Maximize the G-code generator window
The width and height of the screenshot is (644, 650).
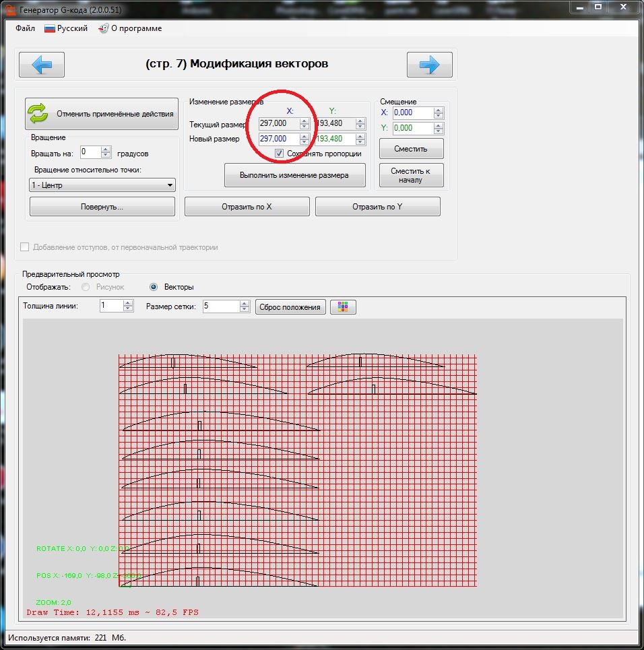click(598, 7)
